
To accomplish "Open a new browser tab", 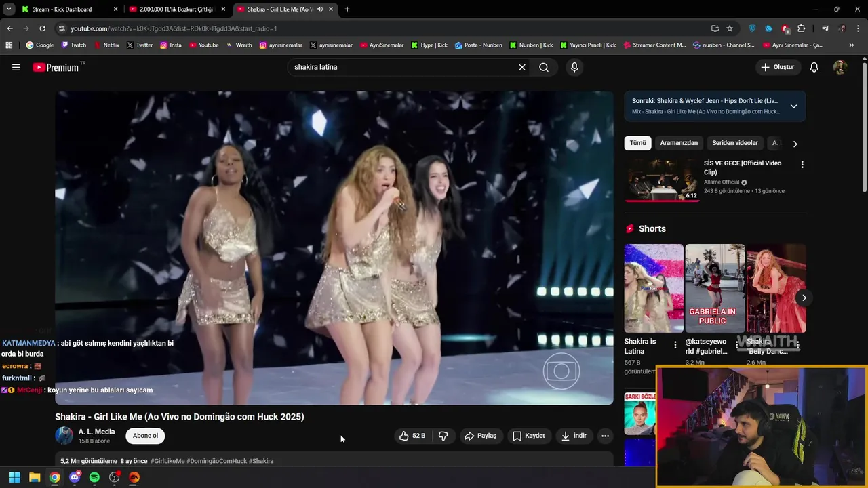I will point(347,9).
